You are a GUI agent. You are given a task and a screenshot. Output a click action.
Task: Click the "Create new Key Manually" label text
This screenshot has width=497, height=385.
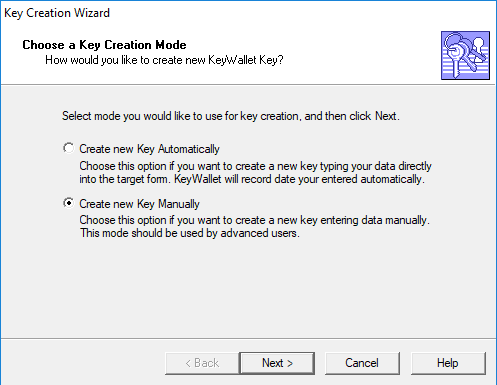[139, 204]
